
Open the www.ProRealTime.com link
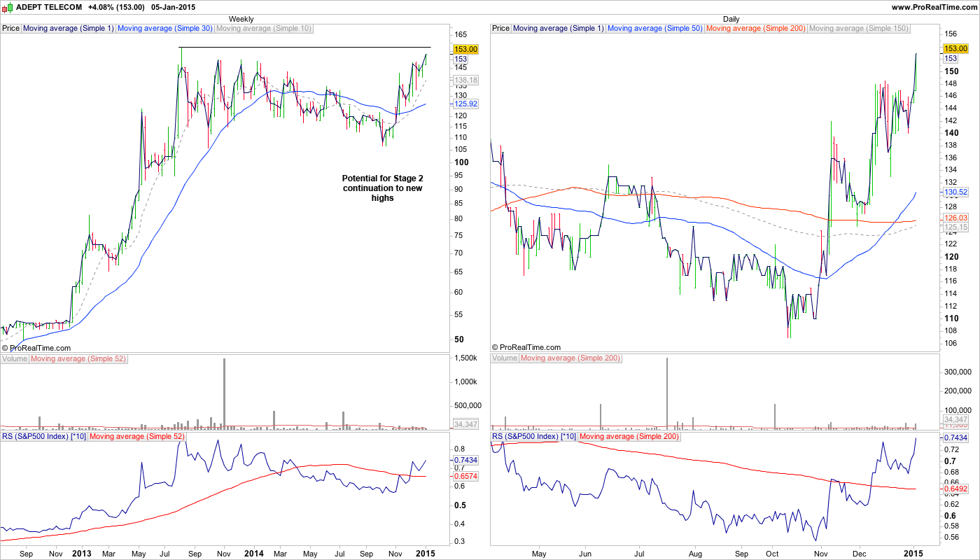[x=934, y=7]
